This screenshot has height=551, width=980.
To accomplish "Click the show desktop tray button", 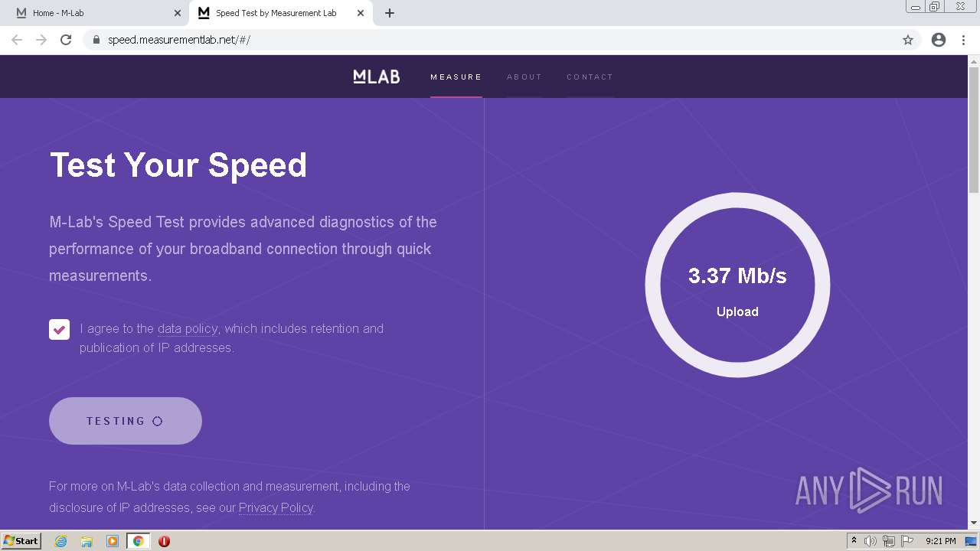I will coord(971,541).
